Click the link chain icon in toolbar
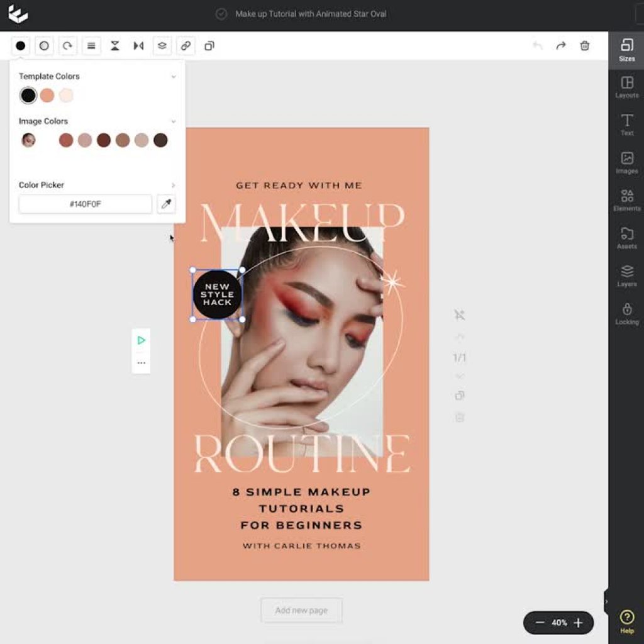 coord(186,46)
